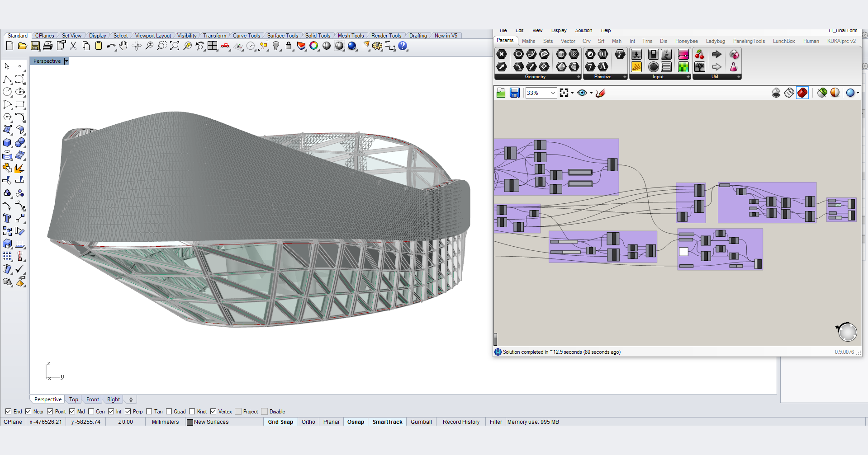
Task: Select the Pan tool in Rhino's toolbar
Action: (x=123, y=46)
